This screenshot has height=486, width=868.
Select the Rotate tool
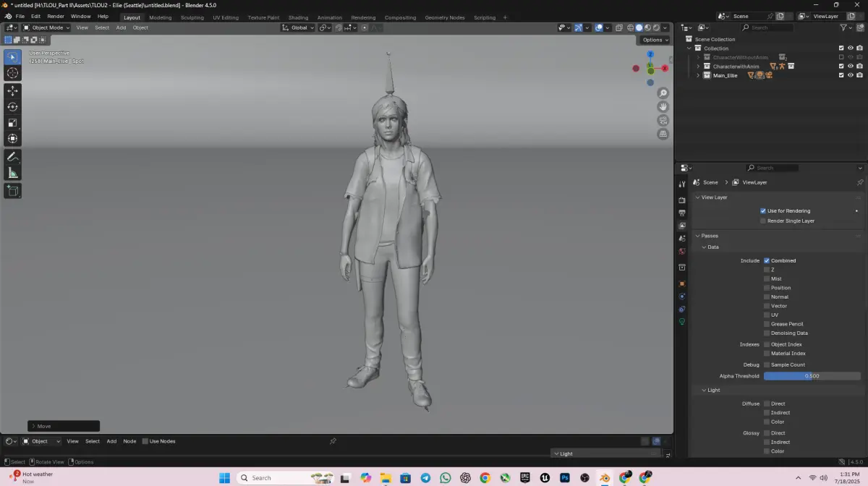pos(12,106)
